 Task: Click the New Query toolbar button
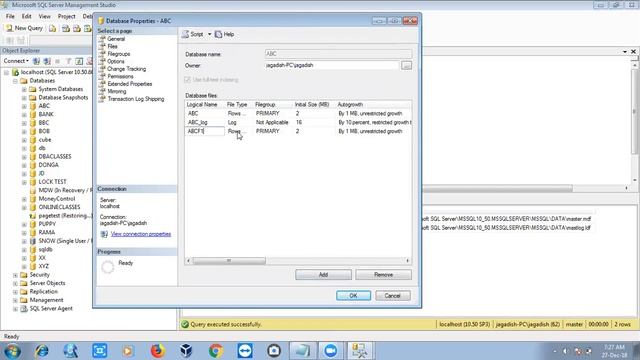(24, 28)
